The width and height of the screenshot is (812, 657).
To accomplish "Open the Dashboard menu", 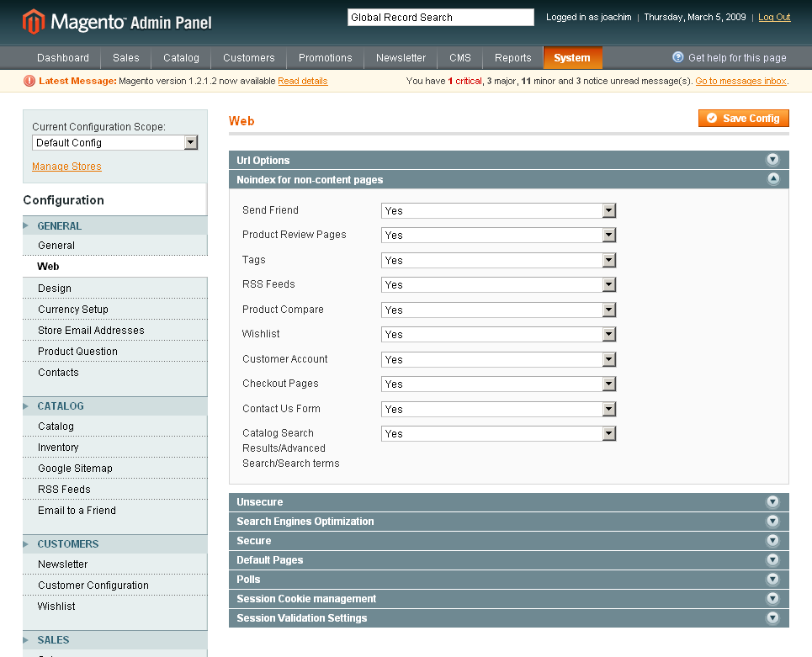I will 63,57.
